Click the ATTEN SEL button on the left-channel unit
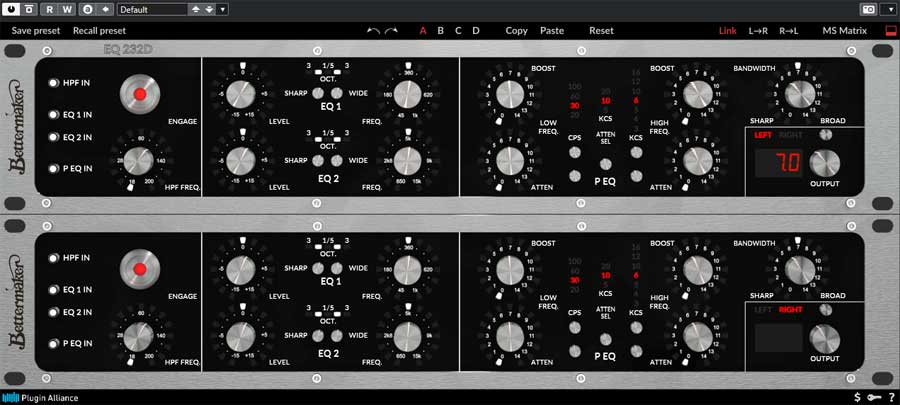Viewport: 900px width, 405px height. (x=606, y=164)
